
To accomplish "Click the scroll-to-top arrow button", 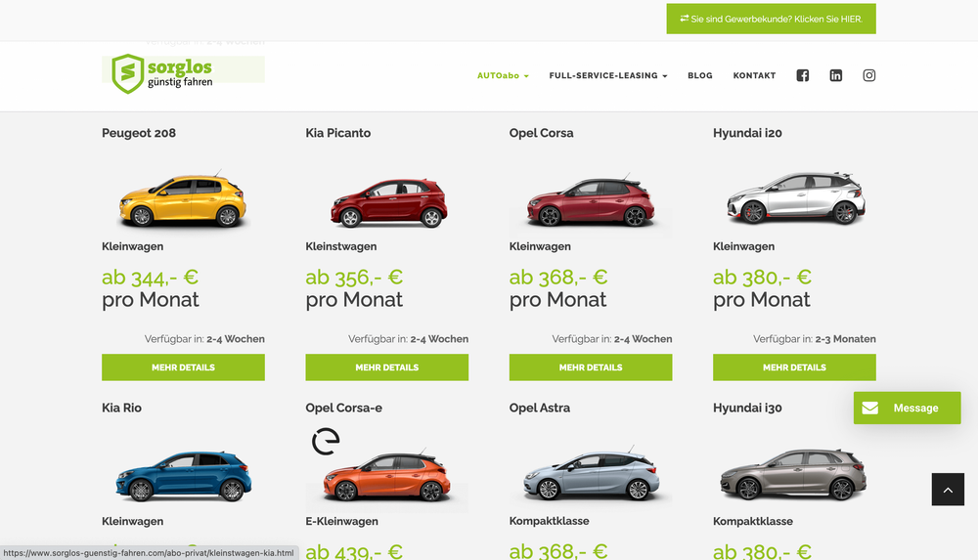I will pos(948,490).
